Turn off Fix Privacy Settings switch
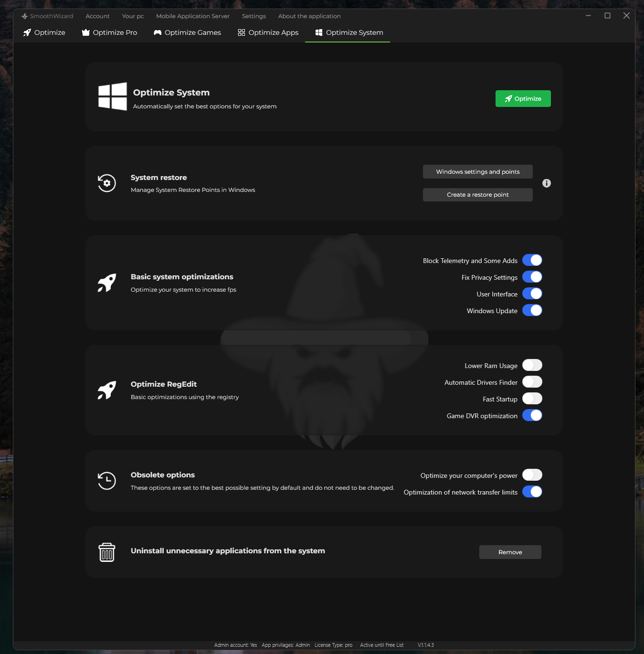This screenshot has height=654, width=644. coord(532,277)
